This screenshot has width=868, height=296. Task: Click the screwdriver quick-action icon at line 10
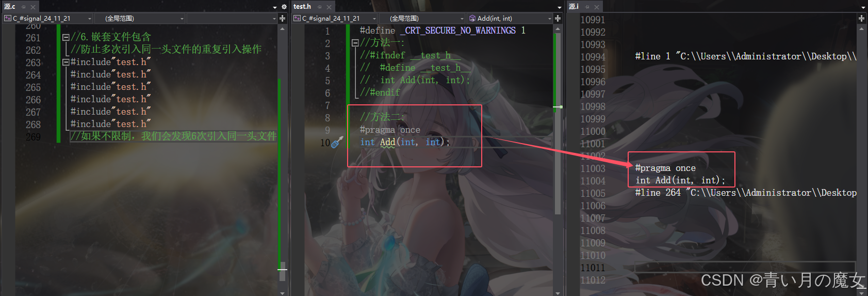pyautogui.click(x=337, y=142)
